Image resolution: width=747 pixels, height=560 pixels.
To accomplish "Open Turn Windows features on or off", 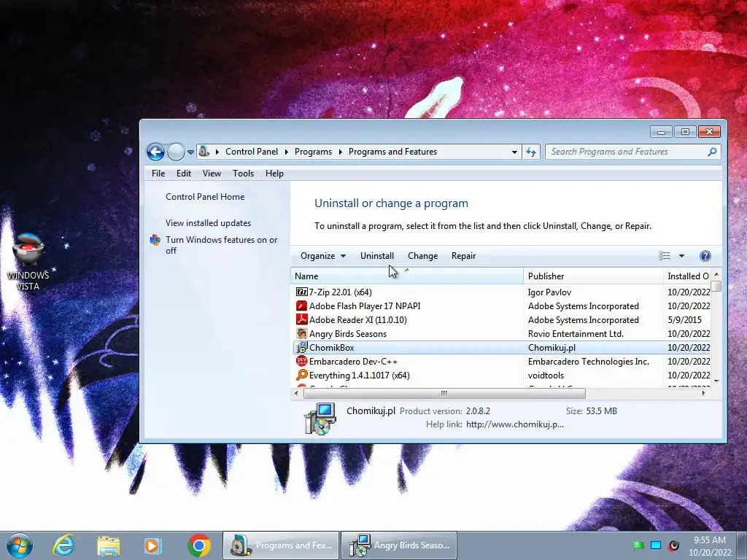I will point(222,245).
